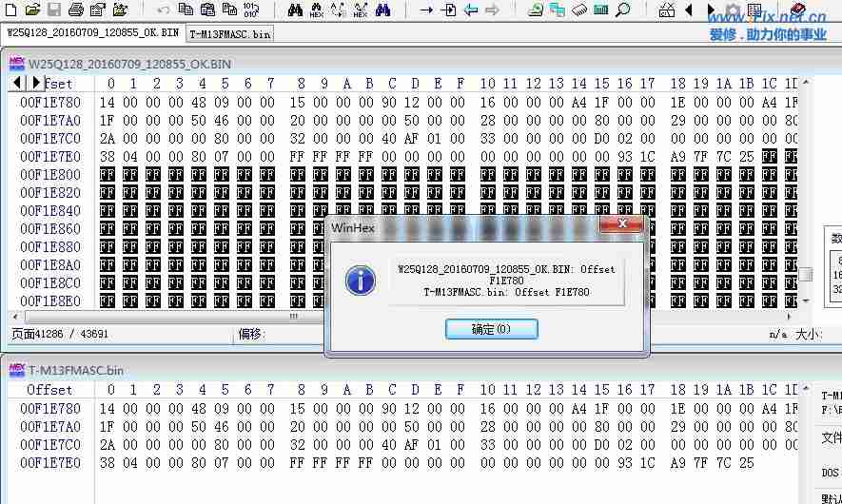Click the Find Hex Values icon
This screenshot has width=842, height=504.
tap(317, 10)
